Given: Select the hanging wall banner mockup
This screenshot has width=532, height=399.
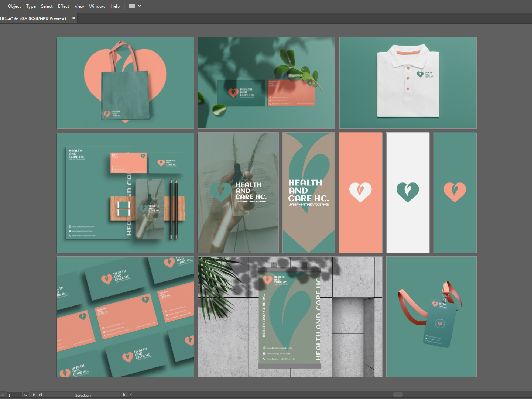Looking at the screenshot, I should pos(290,317).
